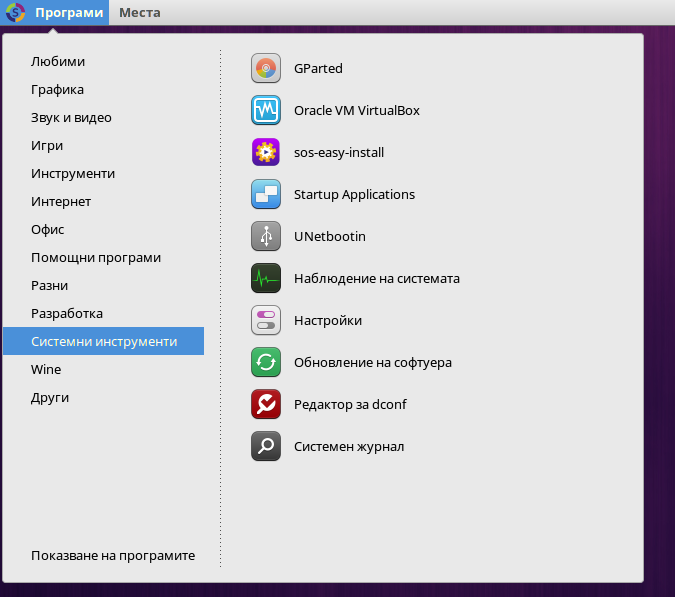Click Обновление на софтуера label
The width and height of the screenshot is (675, 597).
pyautogui.click(x=373, y=362)
